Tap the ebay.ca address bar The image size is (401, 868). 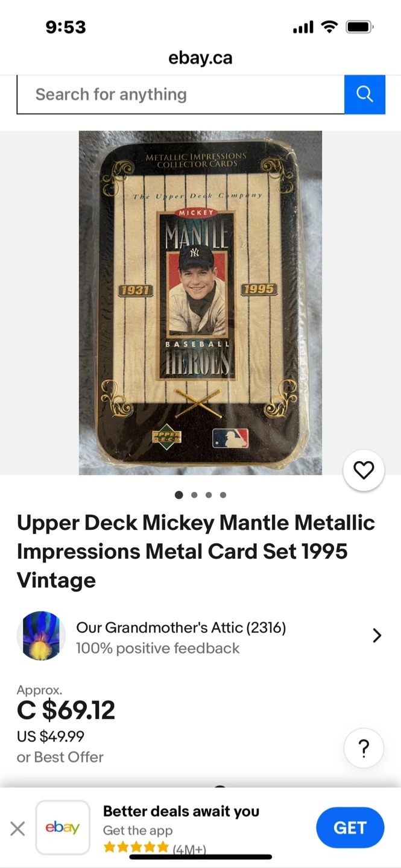click(x=200, y=58)
